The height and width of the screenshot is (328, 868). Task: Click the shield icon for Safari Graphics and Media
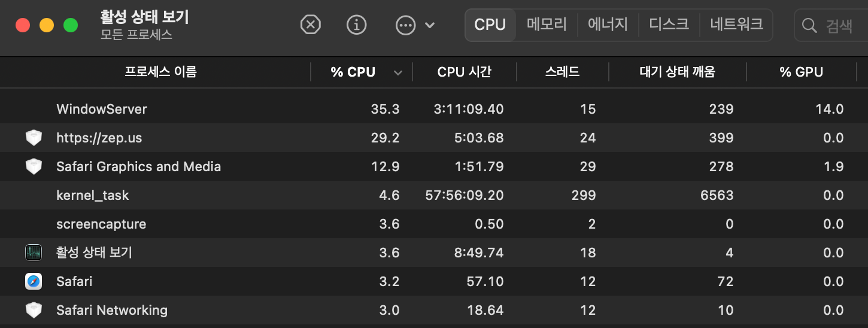pos(34,166)
